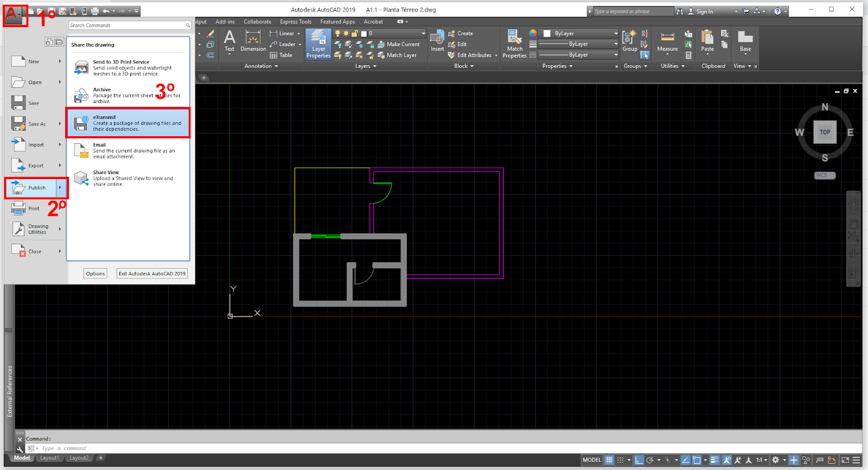Expand the Layers panel flyout
The height and width of the screenshot is (470, 868).
[366, 66]
